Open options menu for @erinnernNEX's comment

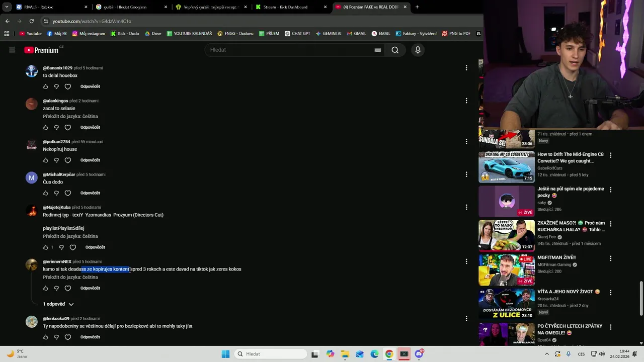(x=466, y=261)
